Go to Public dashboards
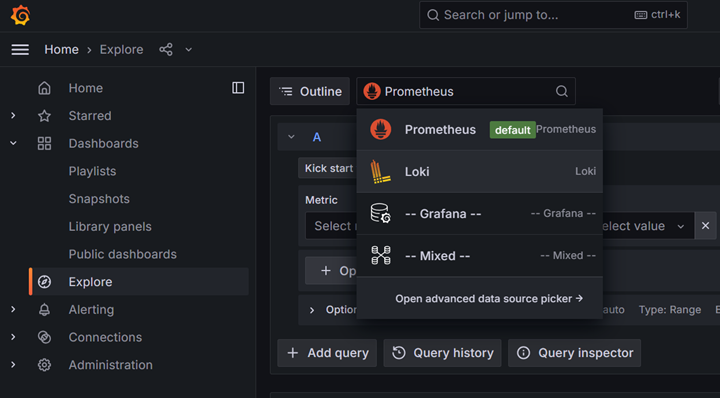The width and height of the screenshot is (720, 398). click(x=123, y=254)
